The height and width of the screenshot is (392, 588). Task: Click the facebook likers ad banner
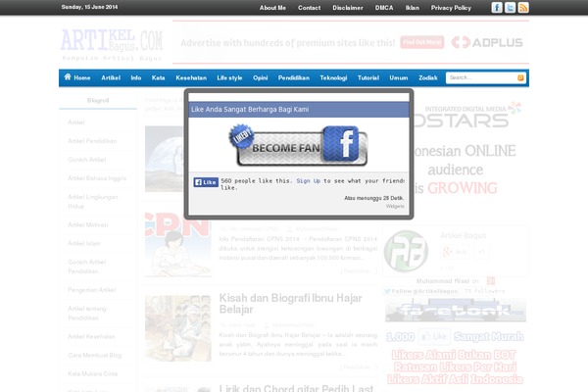pyautogui.click(x=456, y=342)
